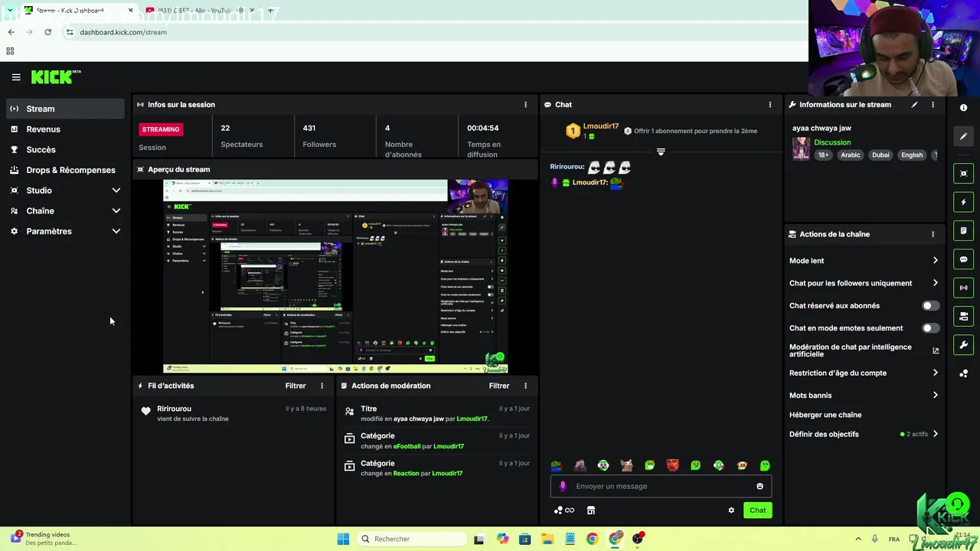Viewport: 980px width, 551px height.
Task: Click Héberger une chaîne
Action: tap(825, 415)
